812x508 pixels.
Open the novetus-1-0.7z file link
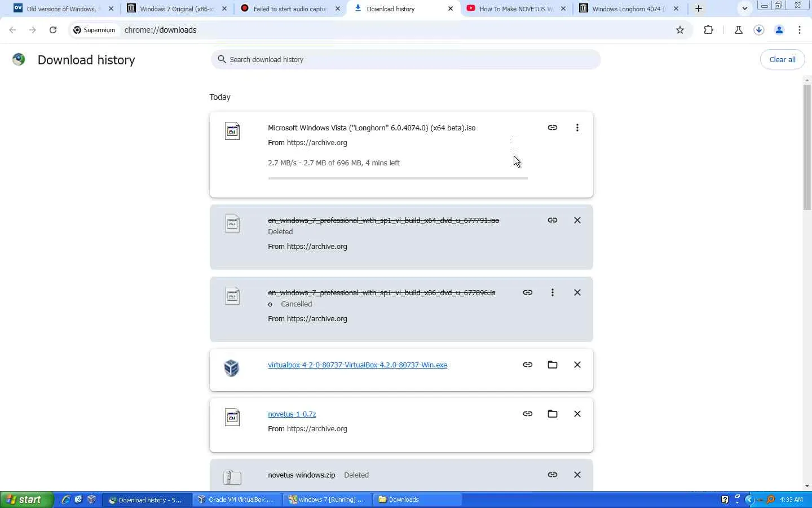pyautogui.click(x=292, y=414)
